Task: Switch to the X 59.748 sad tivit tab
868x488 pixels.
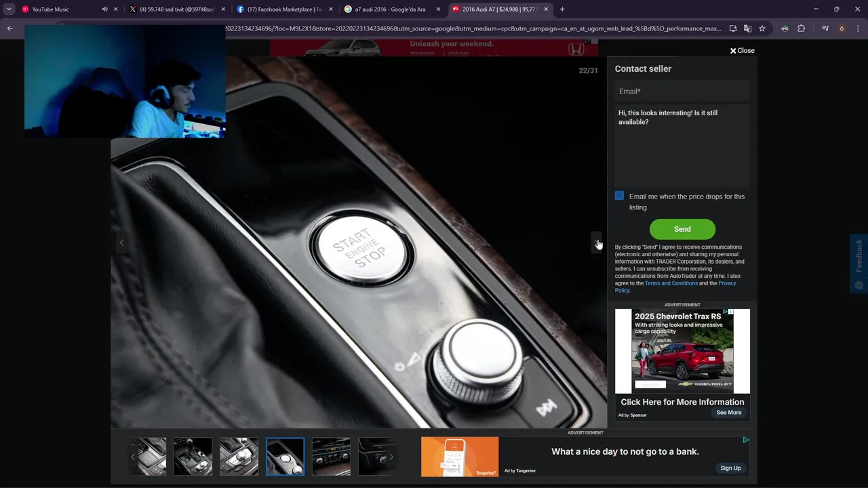Action: 176,9
